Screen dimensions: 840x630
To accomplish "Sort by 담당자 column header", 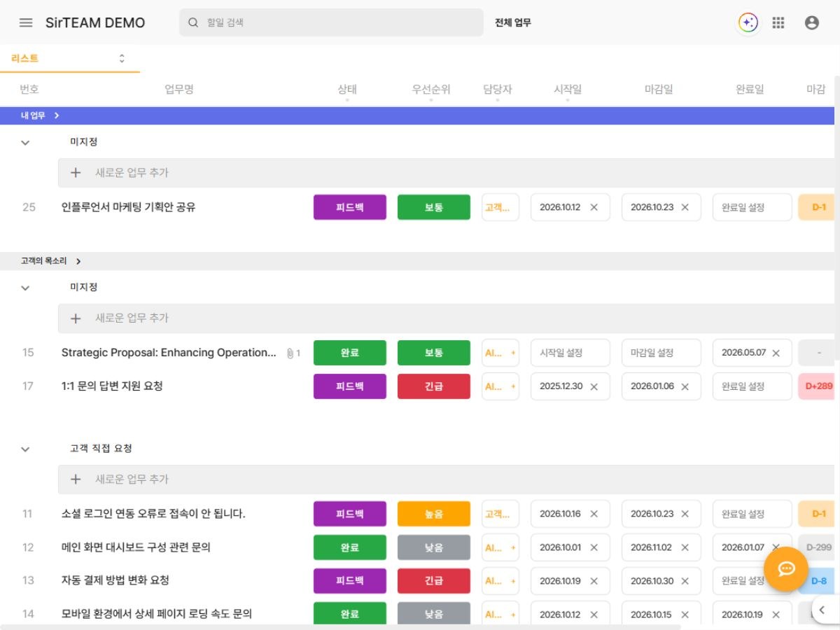I will click(498, 90).
